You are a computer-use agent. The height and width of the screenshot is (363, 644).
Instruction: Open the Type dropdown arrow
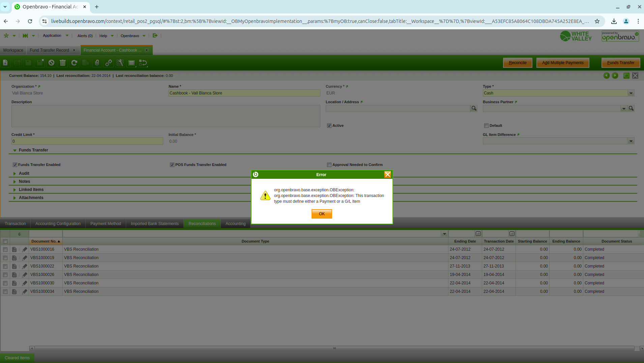pyautogui.click(x=631, y=93)
